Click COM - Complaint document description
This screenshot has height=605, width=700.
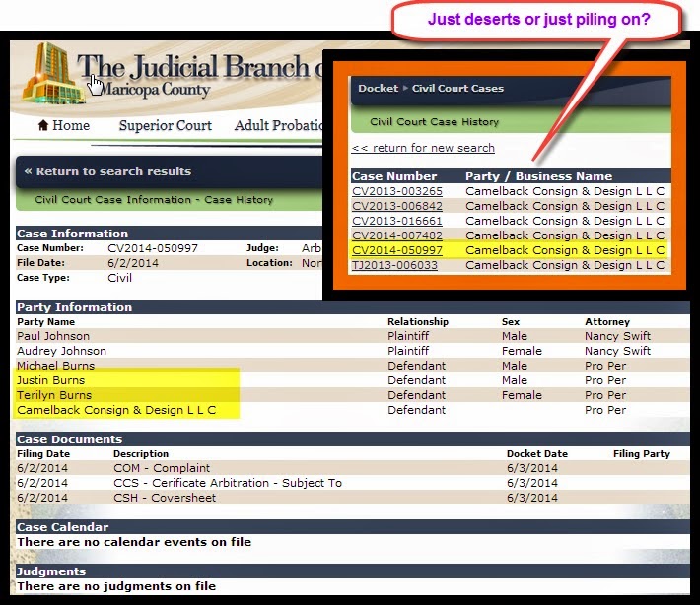point(162,468)
